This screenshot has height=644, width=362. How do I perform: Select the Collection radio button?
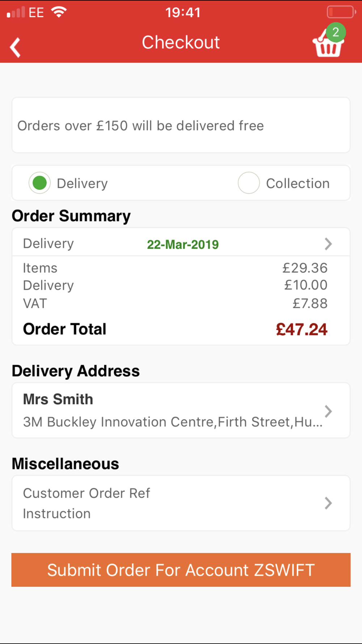point(249,183)
